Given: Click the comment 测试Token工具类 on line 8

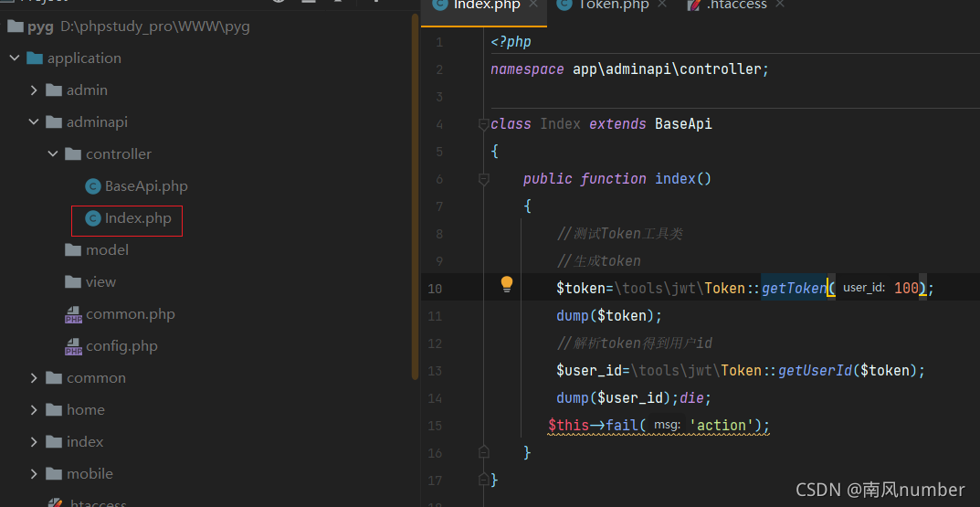Looking at the screenshot, I should coord(619,234).
